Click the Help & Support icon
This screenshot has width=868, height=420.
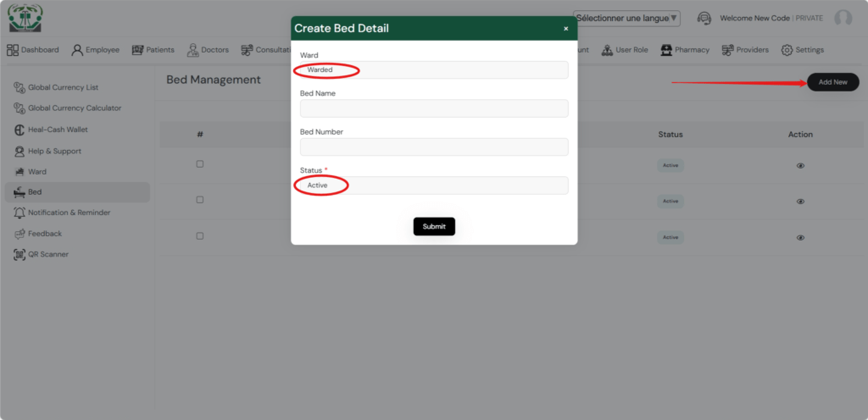click(19, 151)
